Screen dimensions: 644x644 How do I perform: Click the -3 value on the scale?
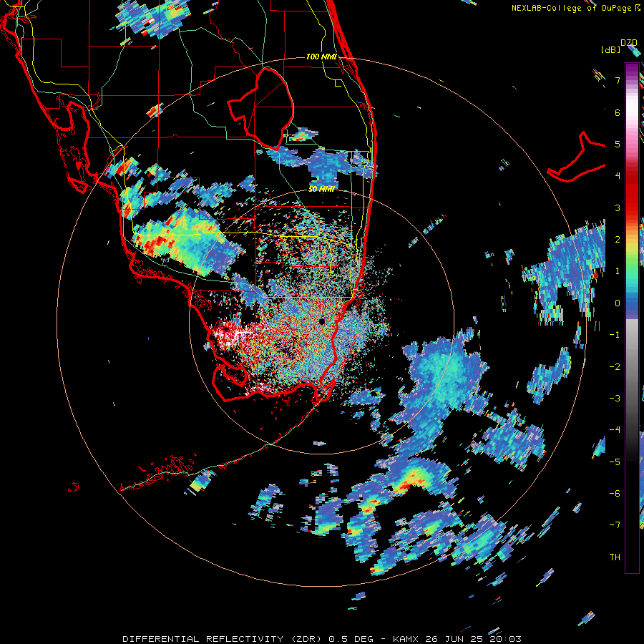pos(615,399)
